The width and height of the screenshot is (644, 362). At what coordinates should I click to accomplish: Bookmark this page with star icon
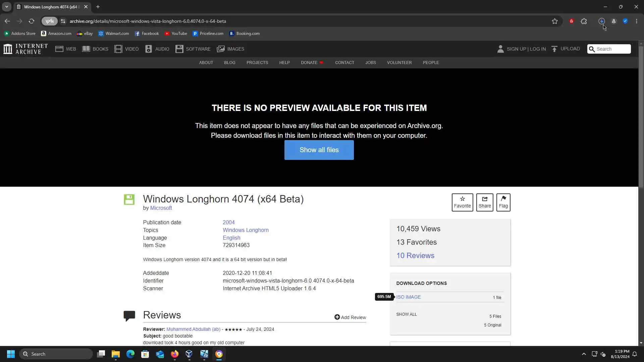click(555, 21)
